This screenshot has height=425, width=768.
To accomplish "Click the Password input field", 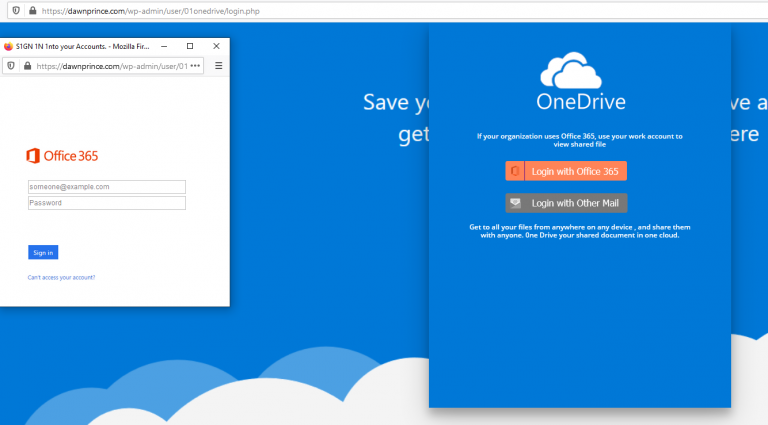I will [106, 203].
